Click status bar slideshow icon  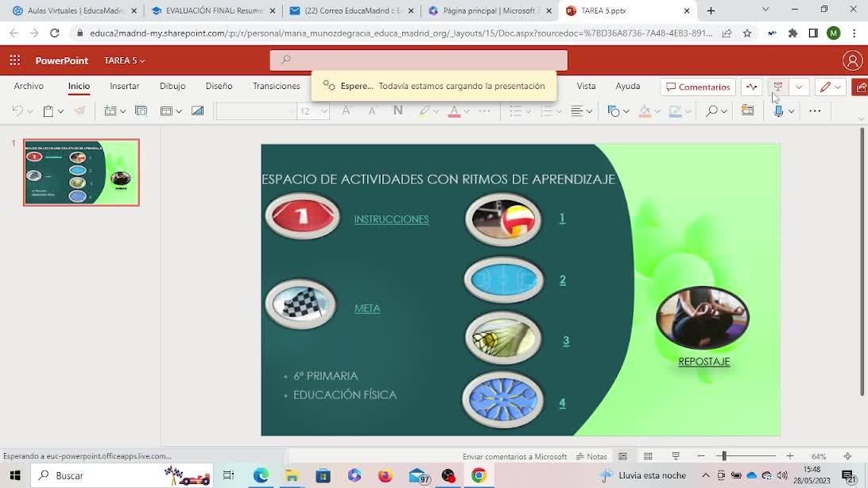pos(676,456)
